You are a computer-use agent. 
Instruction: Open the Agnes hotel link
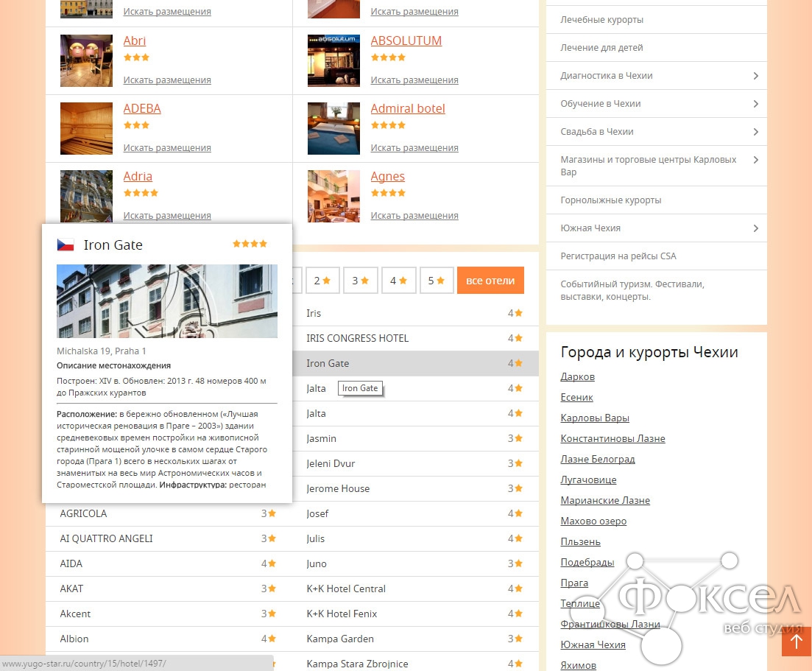387,176
